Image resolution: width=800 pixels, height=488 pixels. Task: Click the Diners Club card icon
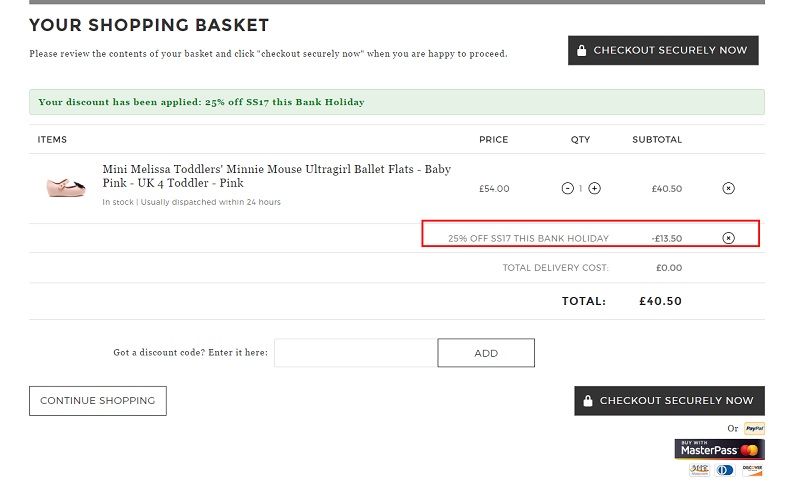(725, 470)
